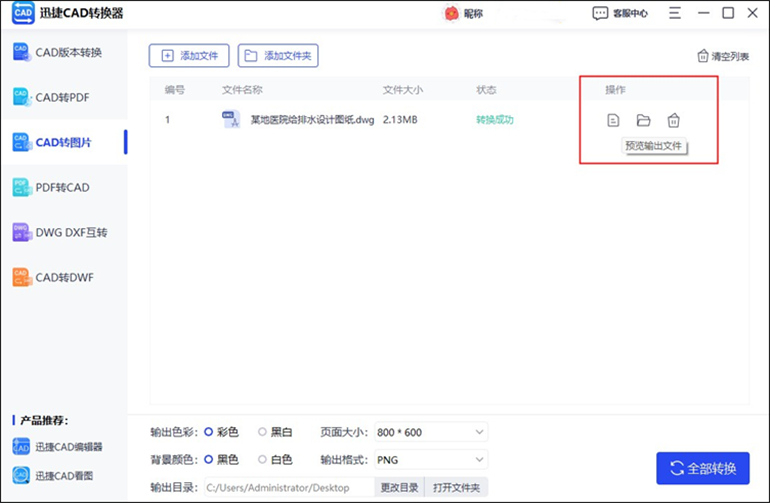Click the PDF转CAD sidebar icon
Image resolution: width=770 pixels, height=503 pixels.
point(21,187)
